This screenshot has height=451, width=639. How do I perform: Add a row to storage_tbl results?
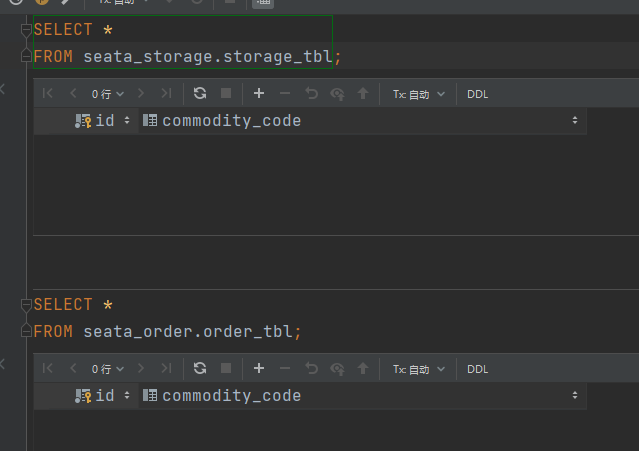259,93
